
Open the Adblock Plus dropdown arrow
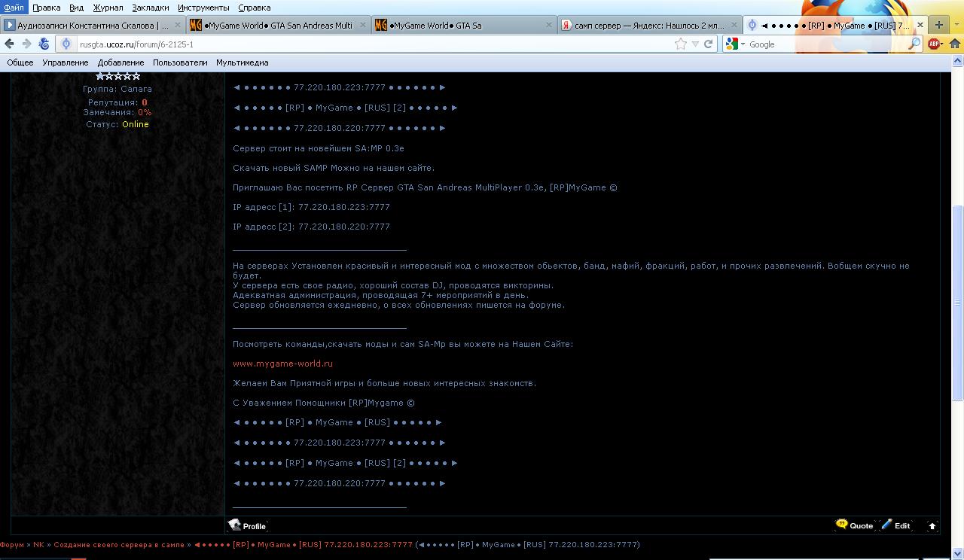click(x=941, y=44)
